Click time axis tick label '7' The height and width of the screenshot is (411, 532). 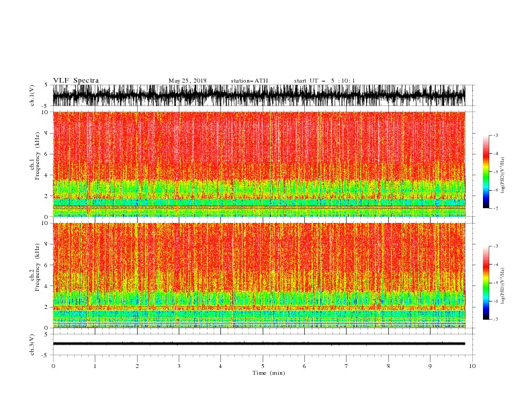click(347, 366)
